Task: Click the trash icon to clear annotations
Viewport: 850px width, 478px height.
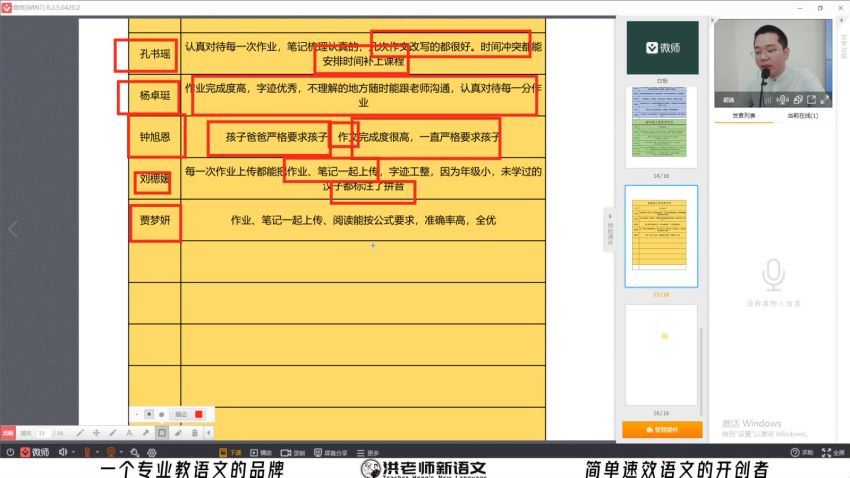Action: [x=194, y=433]
